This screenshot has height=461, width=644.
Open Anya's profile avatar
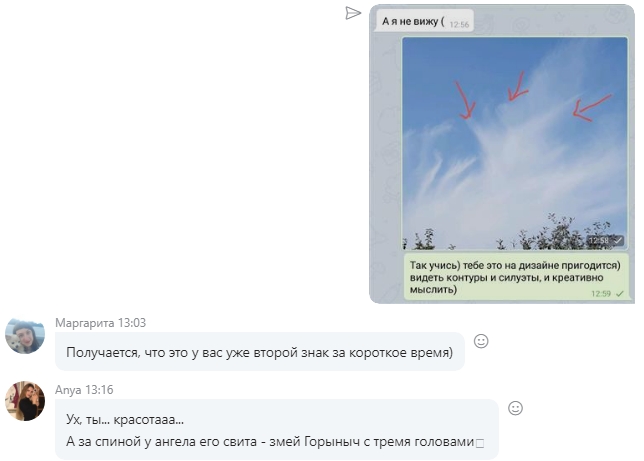click(25, 401)
